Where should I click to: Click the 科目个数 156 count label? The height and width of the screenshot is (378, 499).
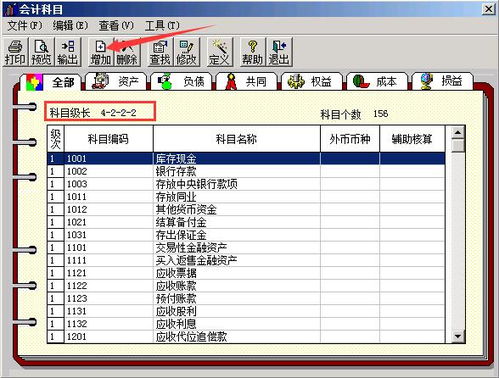(x=354, y=114)
